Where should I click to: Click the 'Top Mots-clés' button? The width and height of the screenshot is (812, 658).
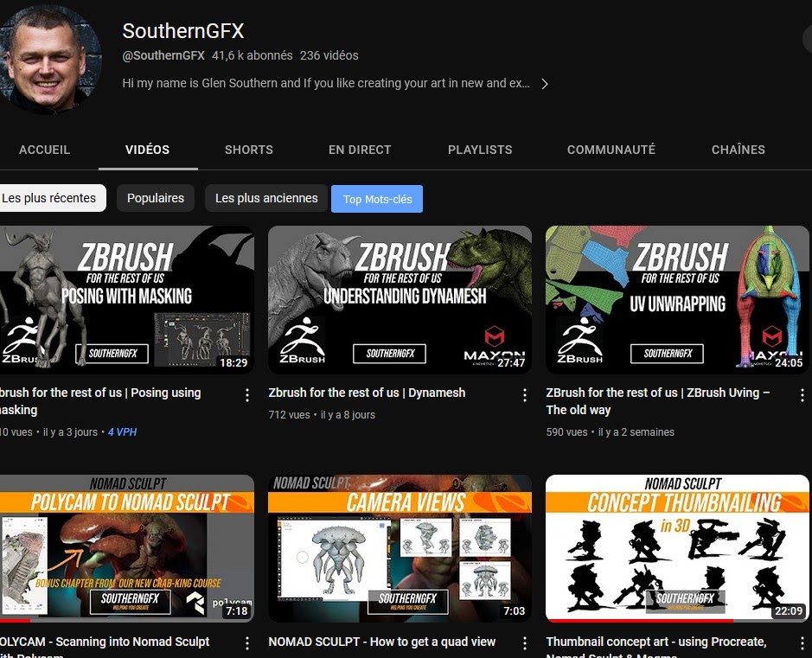[377, 199]
